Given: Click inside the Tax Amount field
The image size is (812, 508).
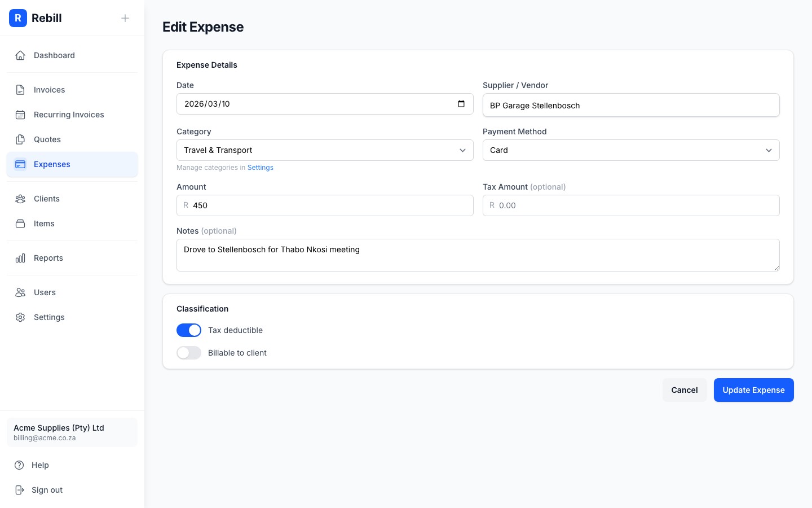Looking at the screenshot, I should [631, 205].
